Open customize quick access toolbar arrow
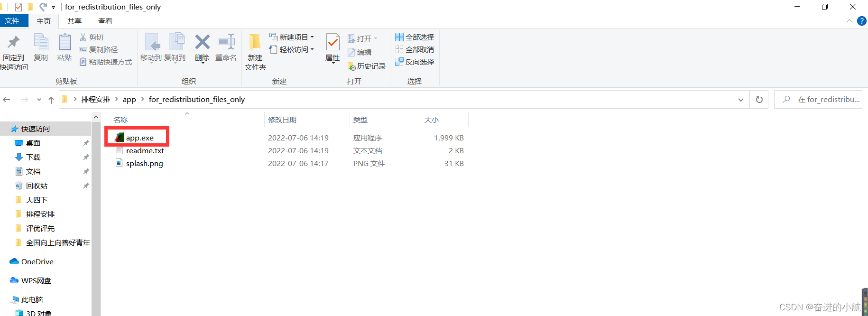The height and width of the screenshot is (316, 868). (53, 8)
